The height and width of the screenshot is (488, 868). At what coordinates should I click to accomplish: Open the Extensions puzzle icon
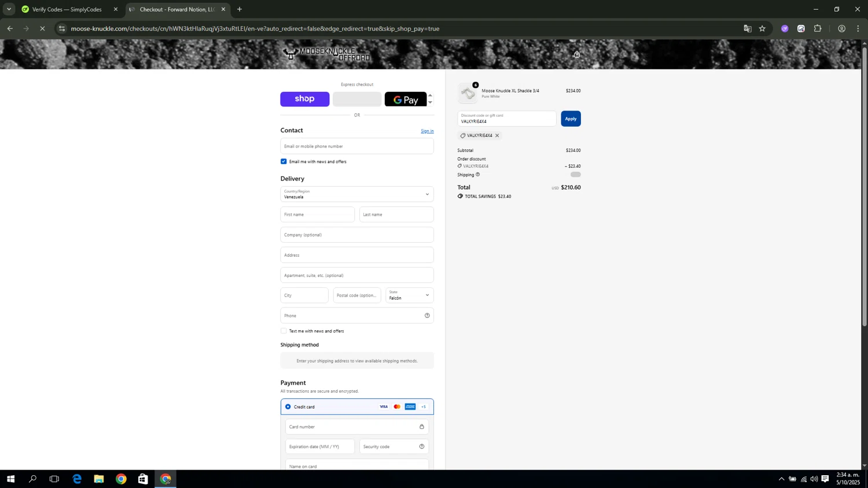click(x=818, y=28)
